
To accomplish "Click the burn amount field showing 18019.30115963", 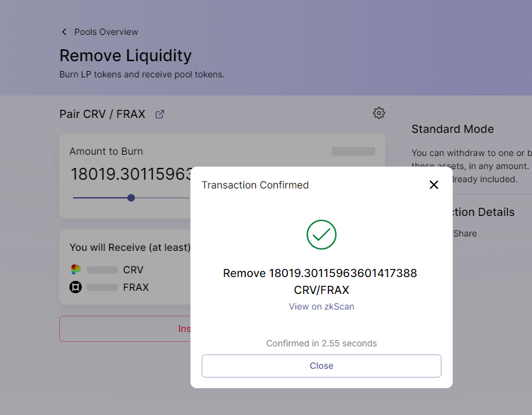I will [x=132, y=174].
